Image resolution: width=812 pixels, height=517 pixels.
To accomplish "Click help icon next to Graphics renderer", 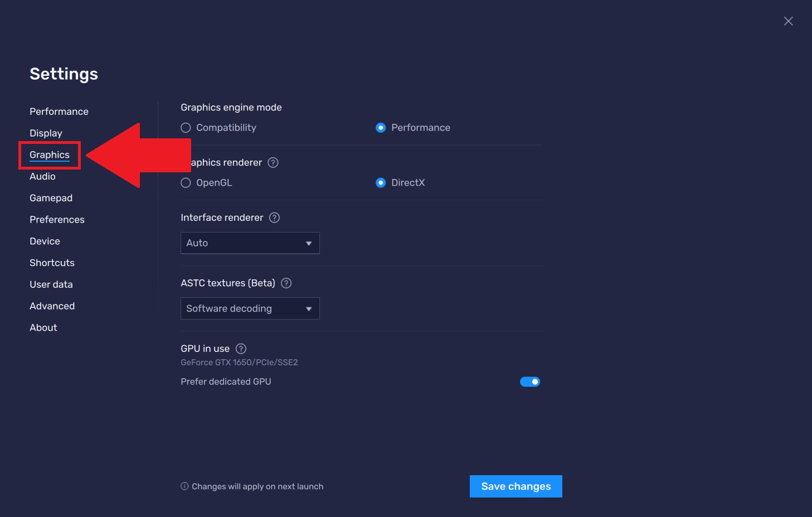I will pyautogui.click(x=273, y=163).
